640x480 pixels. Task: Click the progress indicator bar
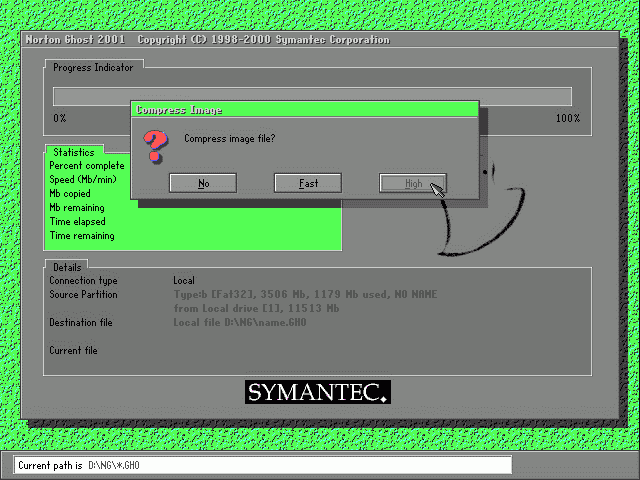(x=312, y=96)
